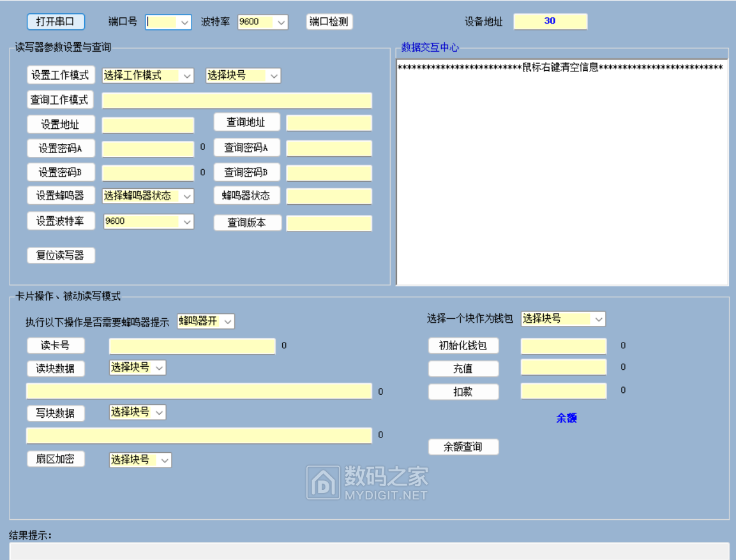The width and height of the screenshot is (736, 560).
Task: Click the 充值 button to recharge
Action: [x=463, y=368]
